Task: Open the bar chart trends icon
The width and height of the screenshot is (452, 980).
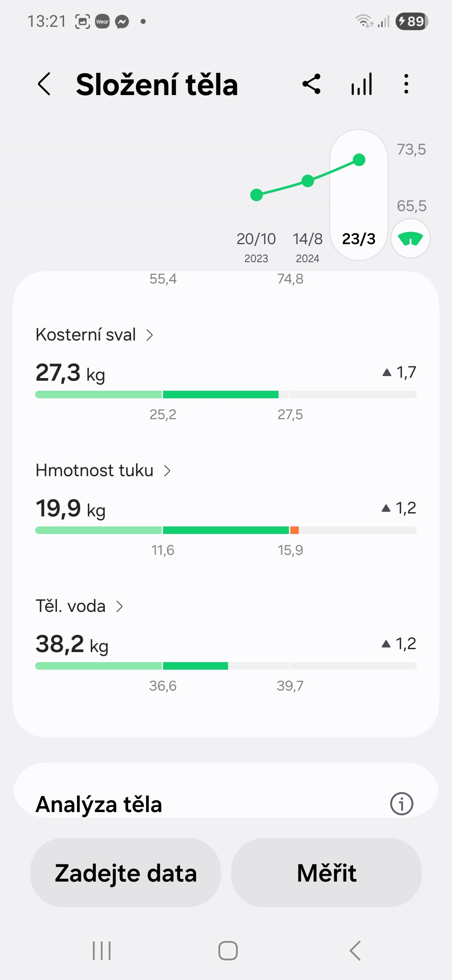Action: 362,84
